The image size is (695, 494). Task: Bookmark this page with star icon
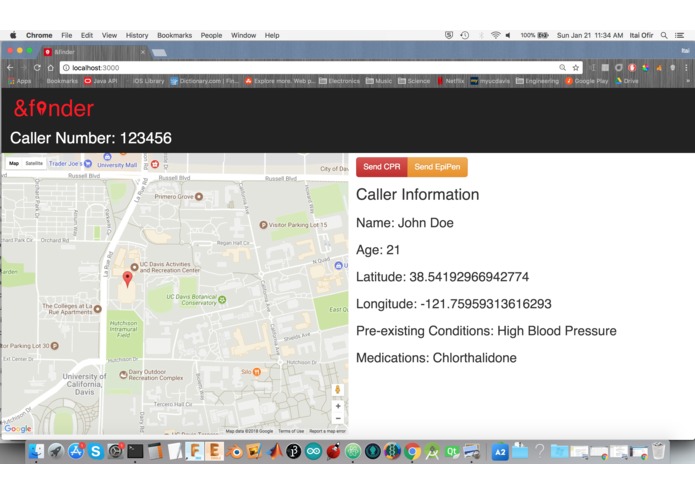tap(575, 68)
